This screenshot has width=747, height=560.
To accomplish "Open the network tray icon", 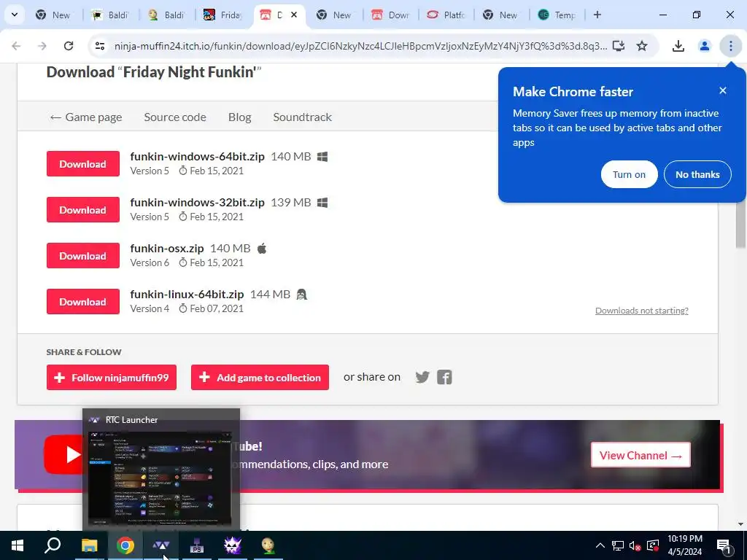I will pos(617,545).
